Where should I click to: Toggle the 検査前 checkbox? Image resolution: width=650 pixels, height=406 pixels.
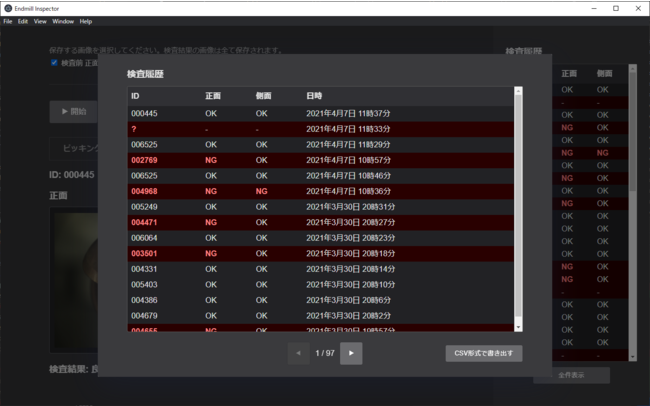[x=54, y=62]
